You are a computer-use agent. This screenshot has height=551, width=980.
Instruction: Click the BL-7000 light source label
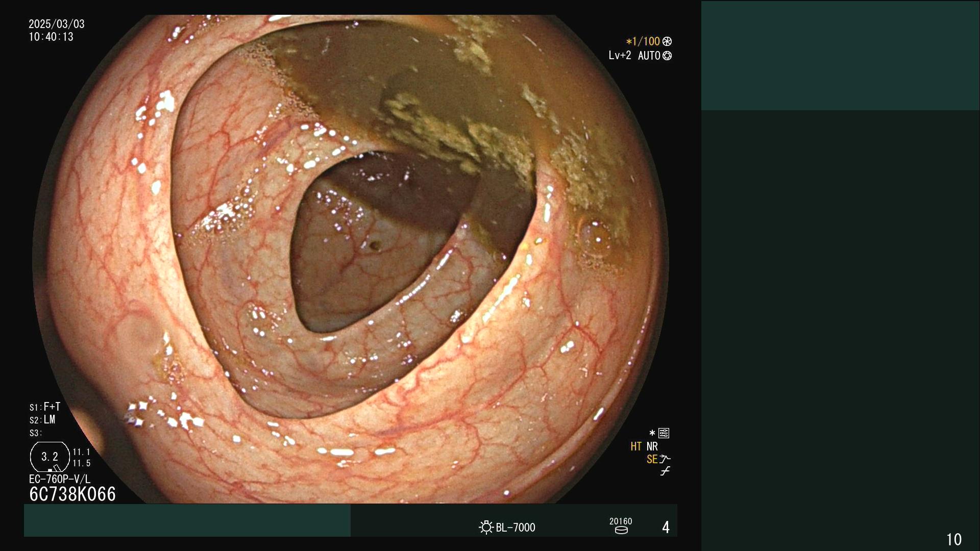[516, 528]
